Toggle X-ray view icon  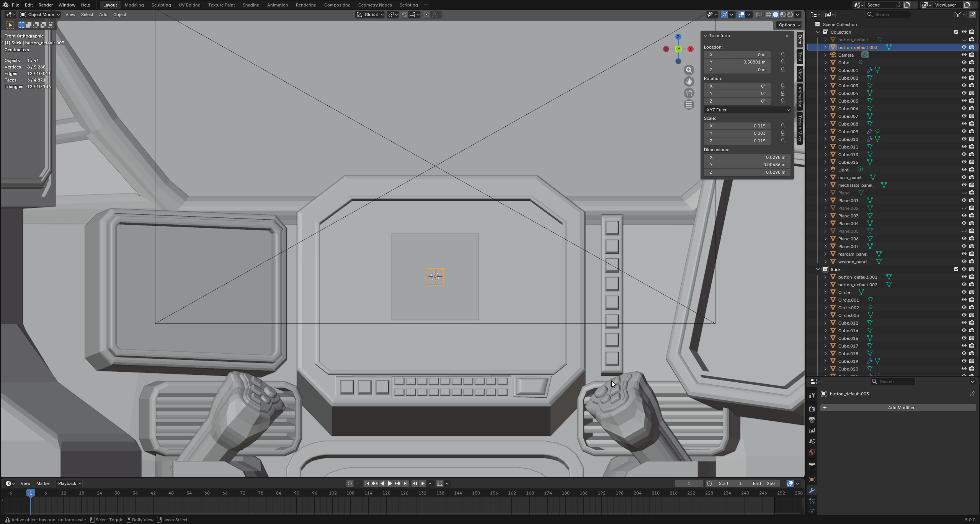pyautogui.click(x=758, y=15)
